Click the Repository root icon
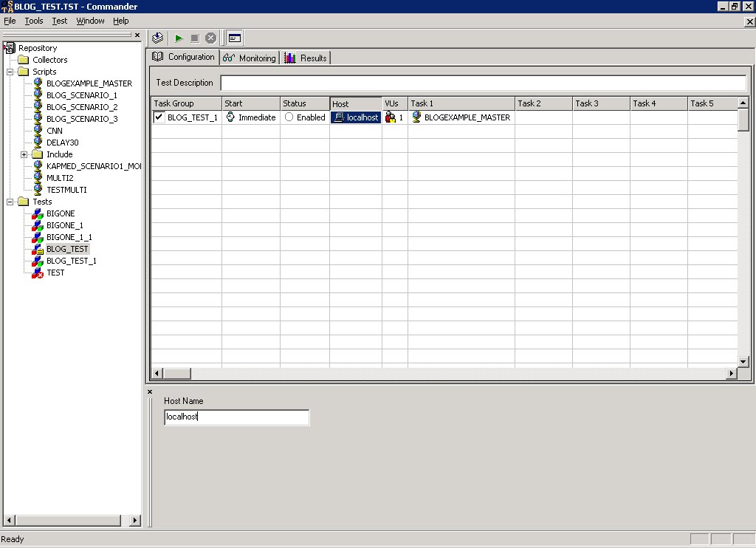756x548 pixels. (9, 48)
